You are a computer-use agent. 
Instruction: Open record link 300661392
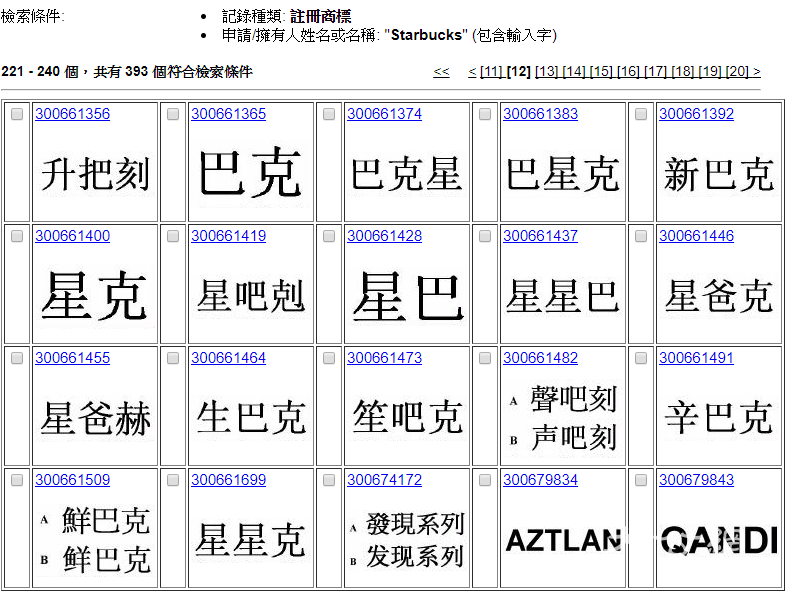point(696,114)
